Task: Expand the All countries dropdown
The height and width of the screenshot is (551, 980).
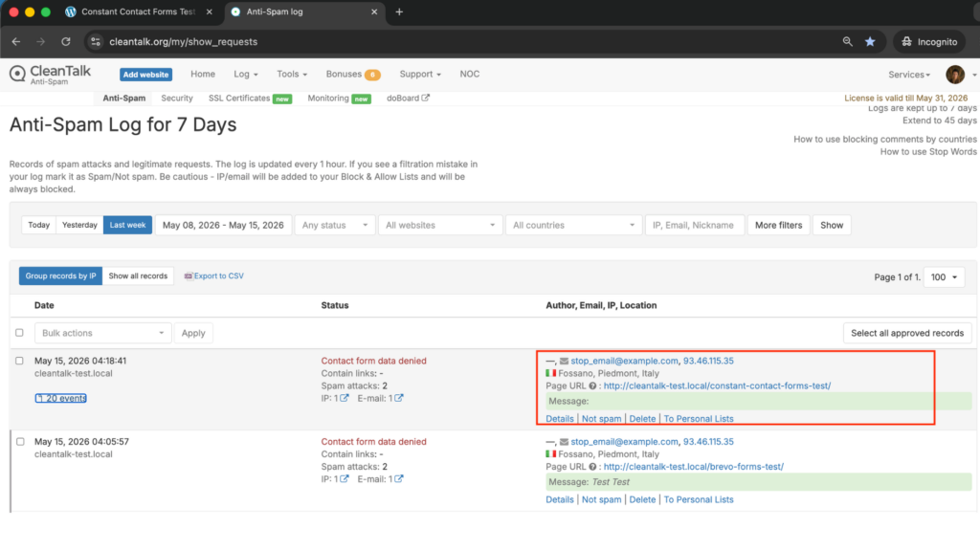Action: pyautogui.click(x=573, y=225)
